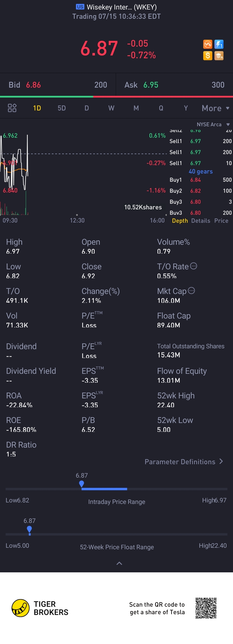Tap the yellow dollar sign badge icon
Viewport: 233px width, 644px height.
(x=208, y=55)
